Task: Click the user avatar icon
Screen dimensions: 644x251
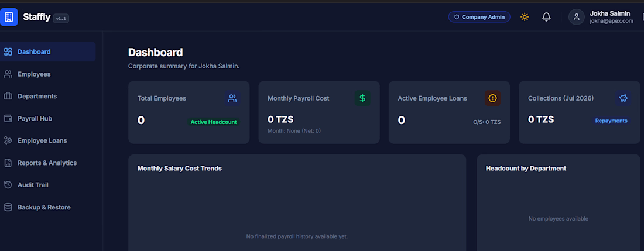Action: 576,17
